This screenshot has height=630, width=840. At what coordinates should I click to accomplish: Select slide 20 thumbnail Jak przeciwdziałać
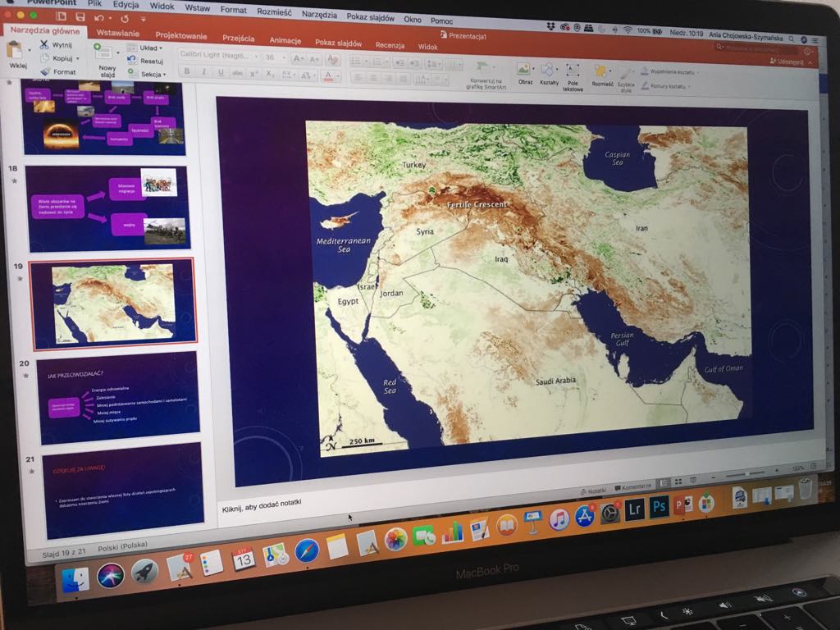[119, 396]
